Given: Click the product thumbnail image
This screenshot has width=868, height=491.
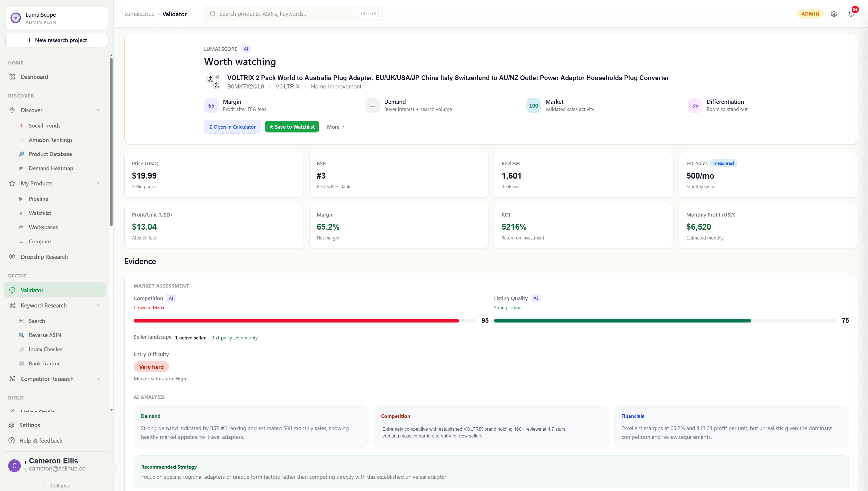Looking at the screenshot, I should tap(213, 82).
